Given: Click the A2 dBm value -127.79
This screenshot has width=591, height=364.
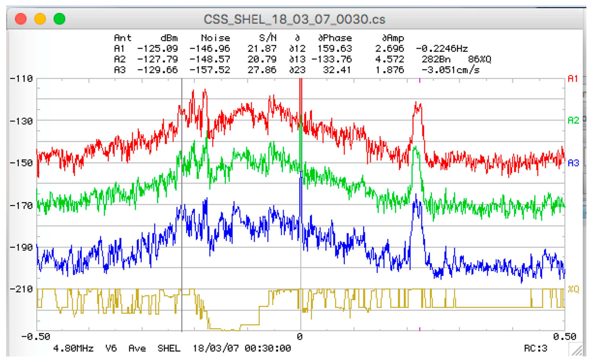Looking at the screenshot, I should click(158, 59).
